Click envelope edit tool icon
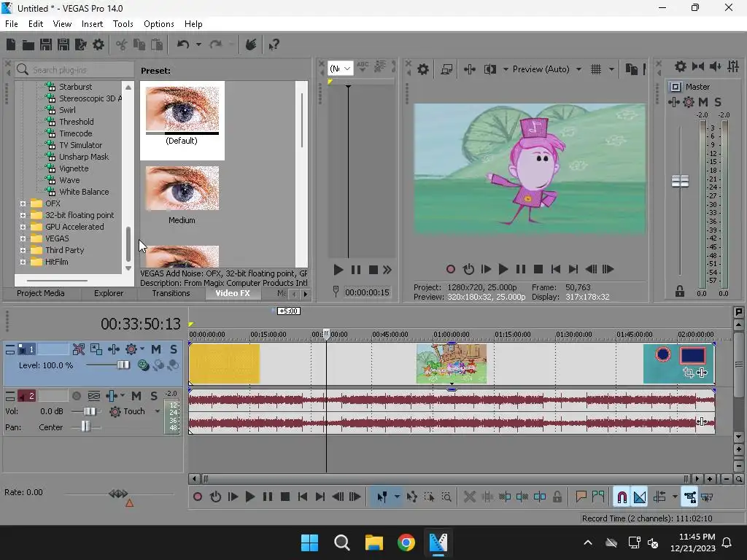 (411, 497)
